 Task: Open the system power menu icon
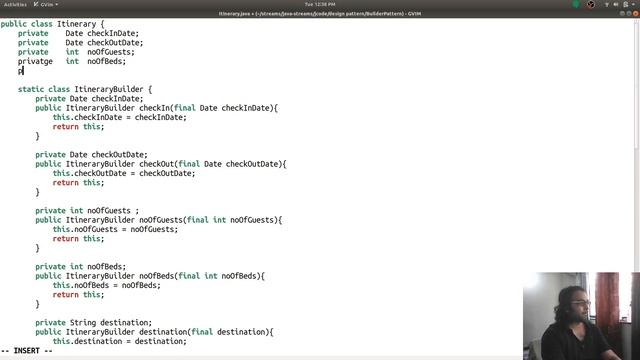(626, 4)
